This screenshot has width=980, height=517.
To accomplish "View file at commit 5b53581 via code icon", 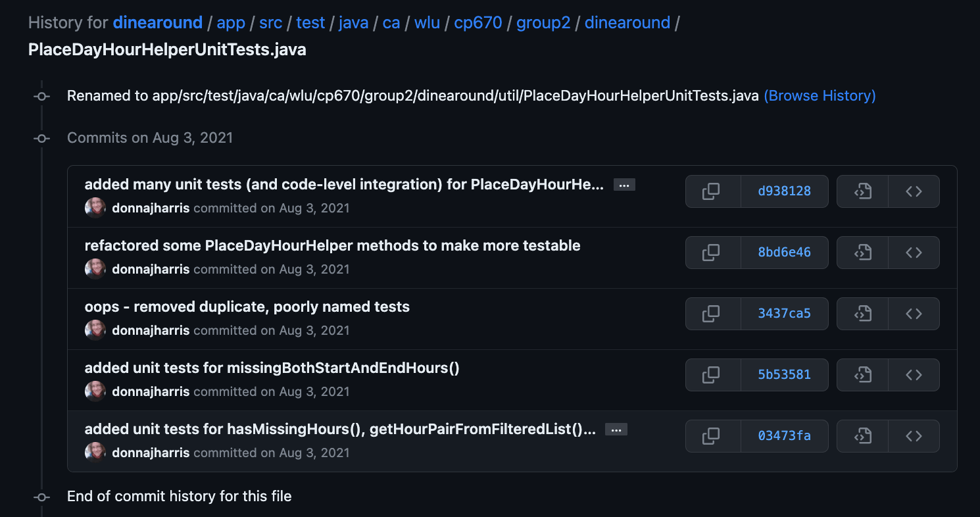I will [x=914, y=374].
